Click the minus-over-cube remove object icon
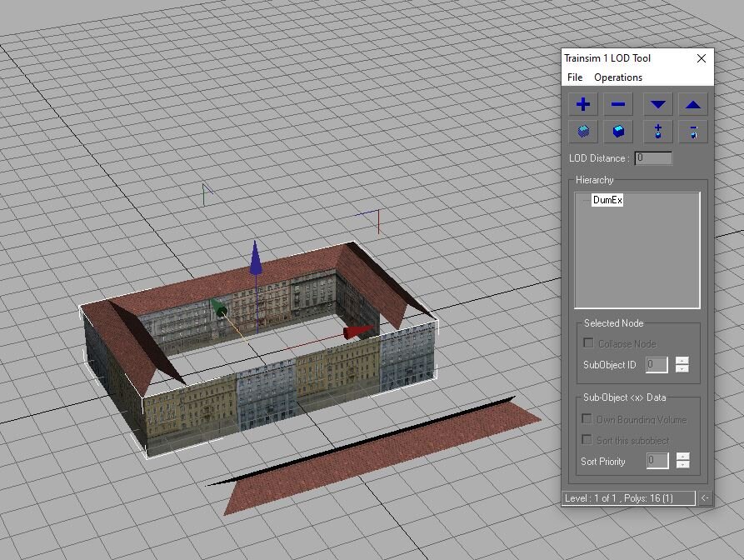 point(692,132)
